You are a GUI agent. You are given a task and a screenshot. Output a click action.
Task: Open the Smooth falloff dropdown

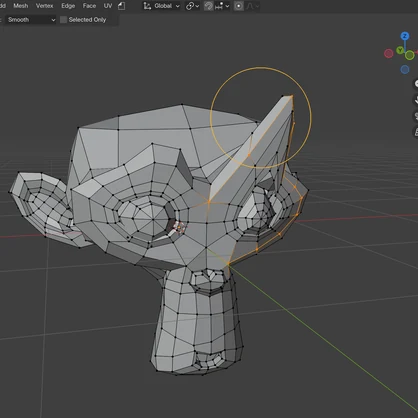(31, 20)
